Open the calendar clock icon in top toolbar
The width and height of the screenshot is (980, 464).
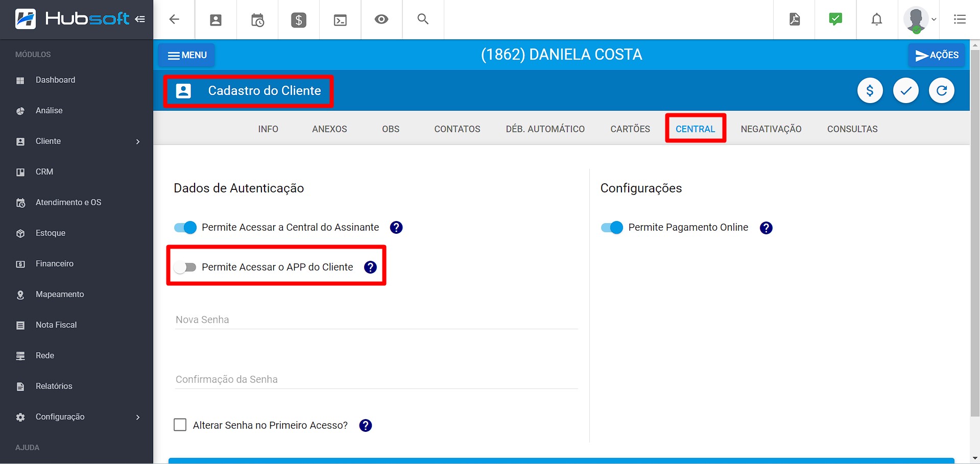pos(257,20)
